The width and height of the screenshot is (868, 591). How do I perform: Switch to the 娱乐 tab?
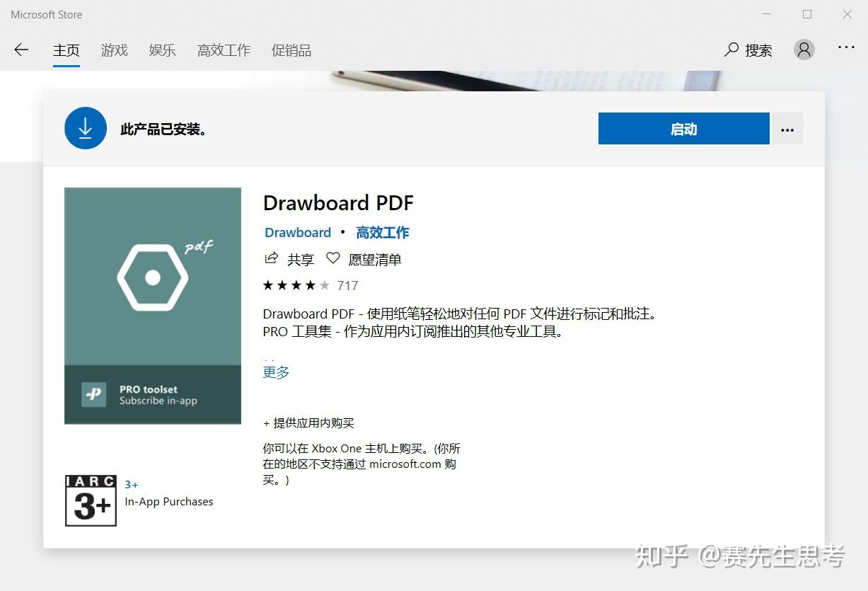click(x=162, y=50)
